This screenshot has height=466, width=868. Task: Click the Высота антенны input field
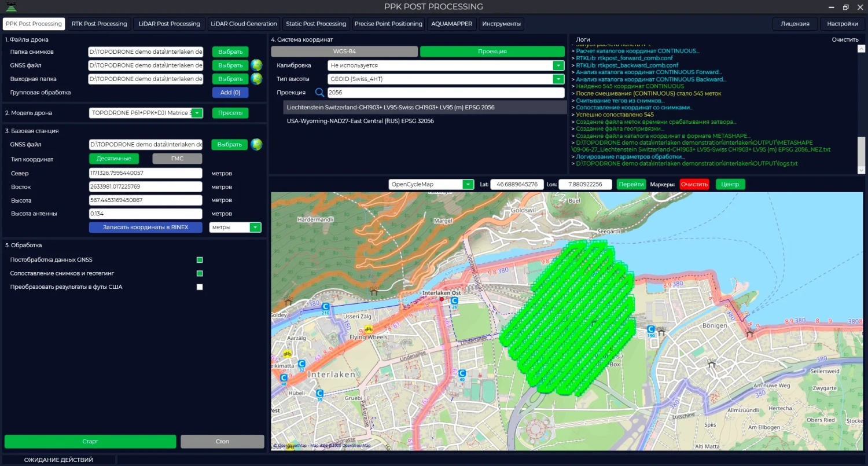[145, 214]
